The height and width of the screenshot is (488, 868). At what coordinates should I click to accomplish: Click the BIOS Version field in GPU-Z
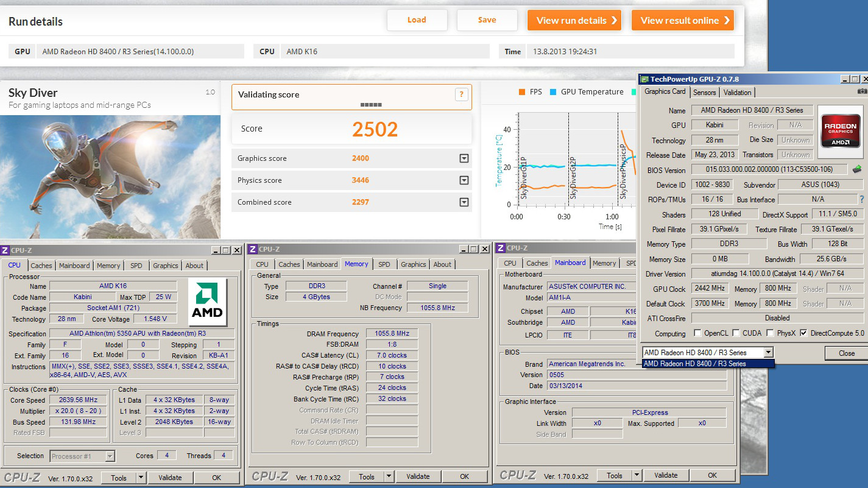click(770, 170)
